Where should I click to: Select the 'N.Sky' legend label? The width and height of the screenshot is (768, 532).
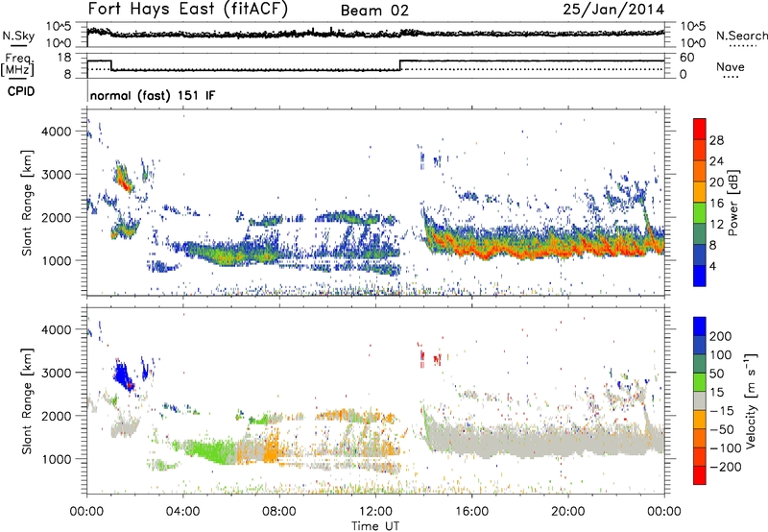(x=18, y=36)
